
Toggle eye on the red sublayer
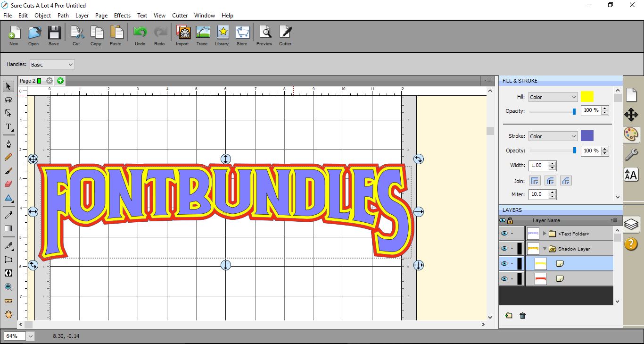(504, 278)
